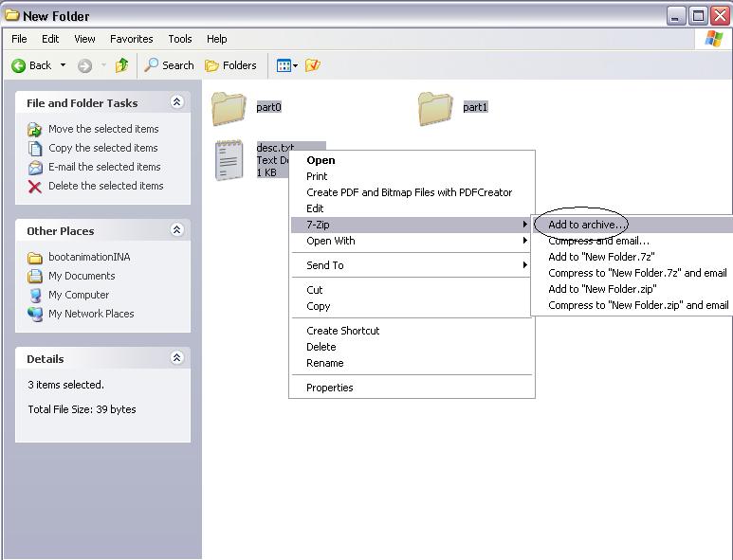Select the 7-Zip submenu entry
Screen dimensions: 733x560
click(x=412, y=225)
